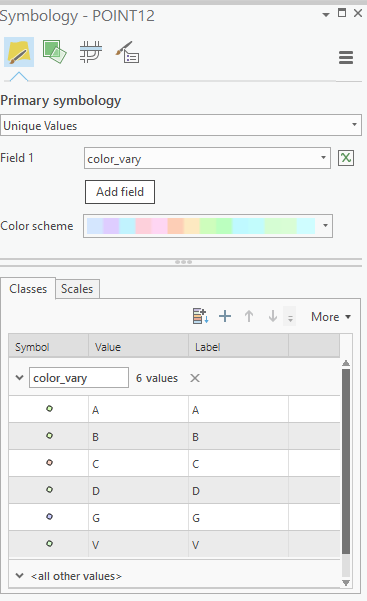
Task: Select the Value cell V
Action: (x=138, y=544)
